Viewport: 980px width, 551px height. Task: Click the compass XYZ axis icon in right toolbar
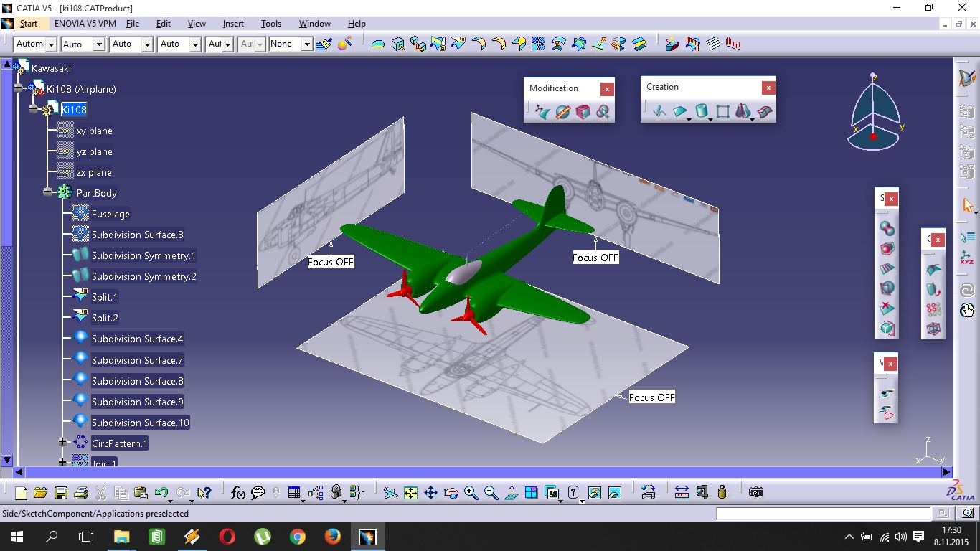pyautogui.click(x=967, y=257)
